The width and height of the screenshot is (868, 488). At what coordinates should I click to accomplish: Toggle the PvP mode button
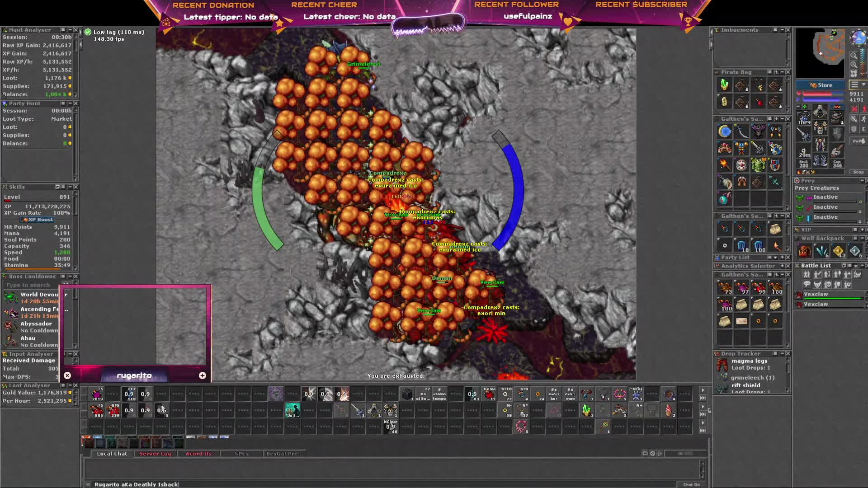point(859,141)
